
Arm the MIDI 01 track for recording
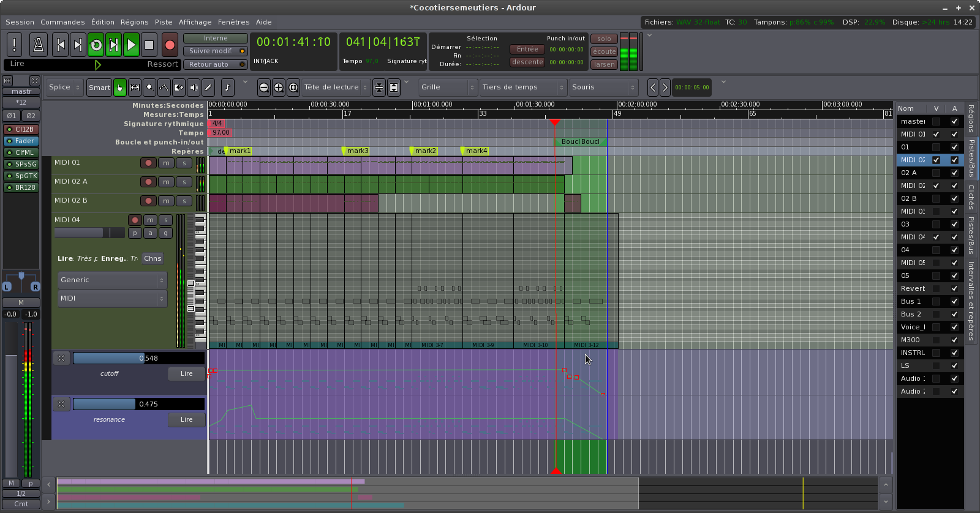pos(148,163)
